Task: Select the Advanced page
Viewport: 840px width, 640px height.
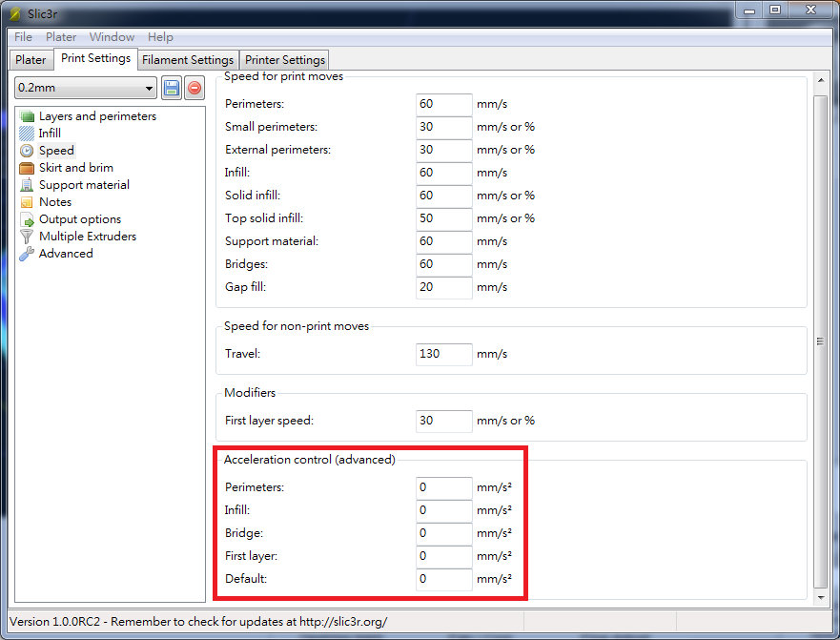Action: [x=66, y=254]
